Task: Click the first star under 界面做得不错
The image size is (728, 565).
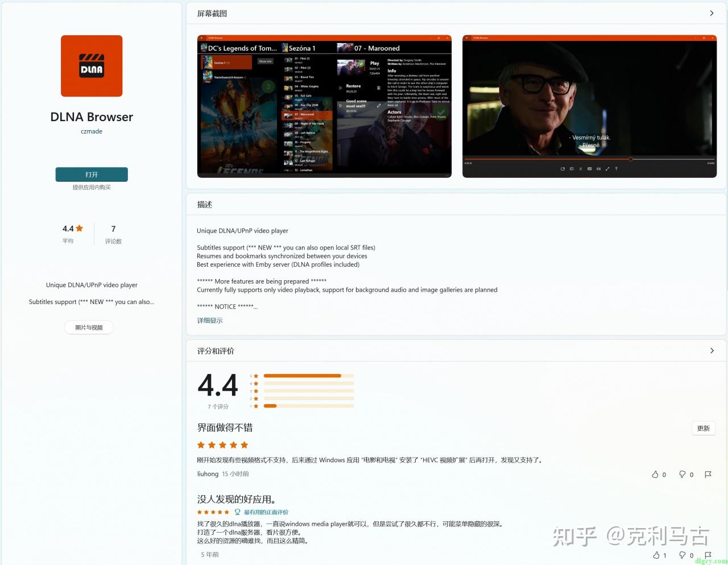Action: click(x=200, y=444)
